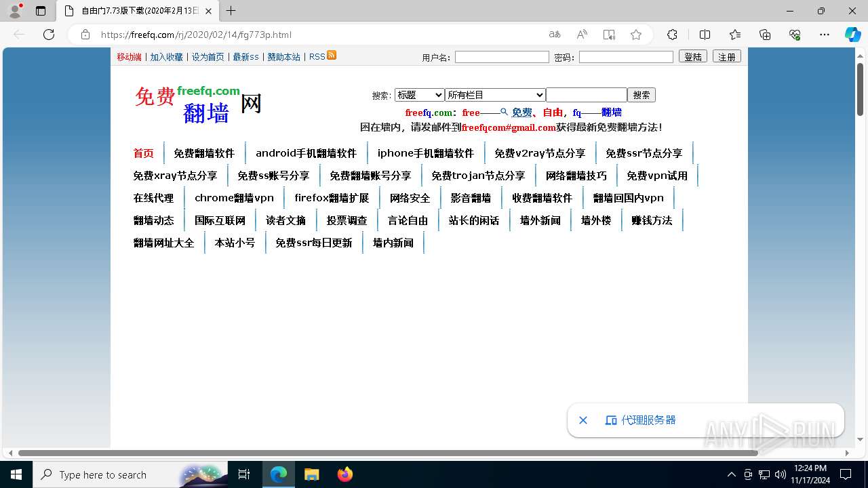Open browser Extensions icon
Image resolution: width=868 pixels, height=488 pixels.
(672, 35)
